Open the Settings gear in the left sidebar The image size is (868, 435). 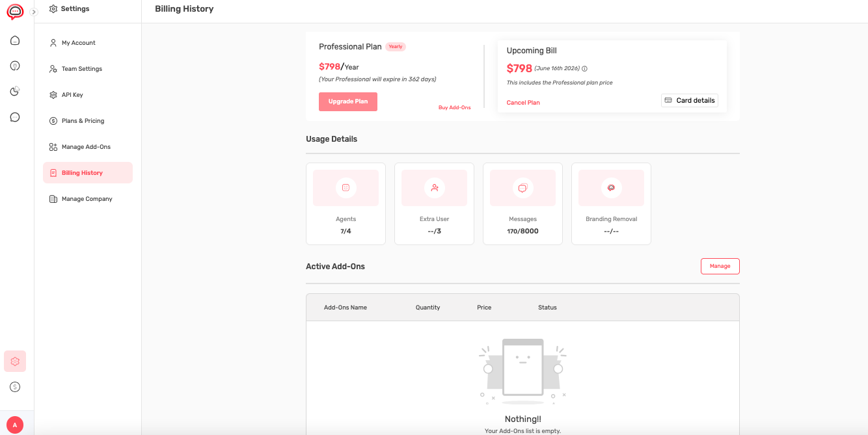(14, 361)
